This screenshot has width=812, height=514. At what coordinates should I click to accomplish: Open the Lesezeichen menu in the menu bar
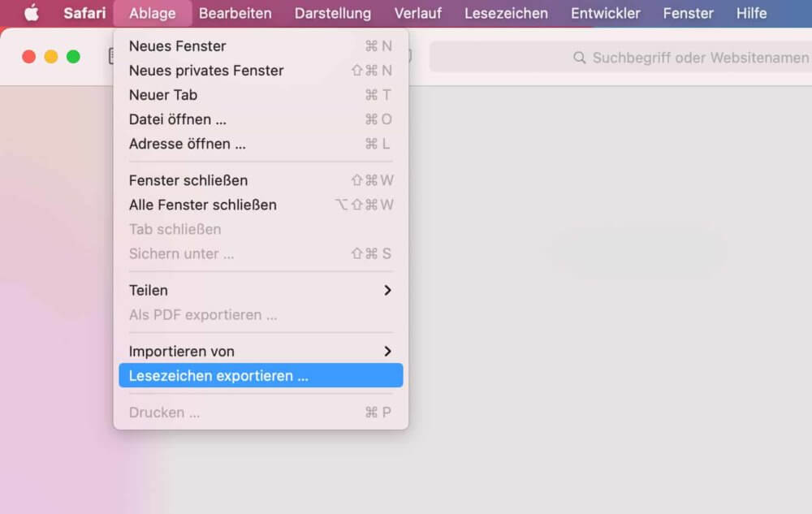506,13
